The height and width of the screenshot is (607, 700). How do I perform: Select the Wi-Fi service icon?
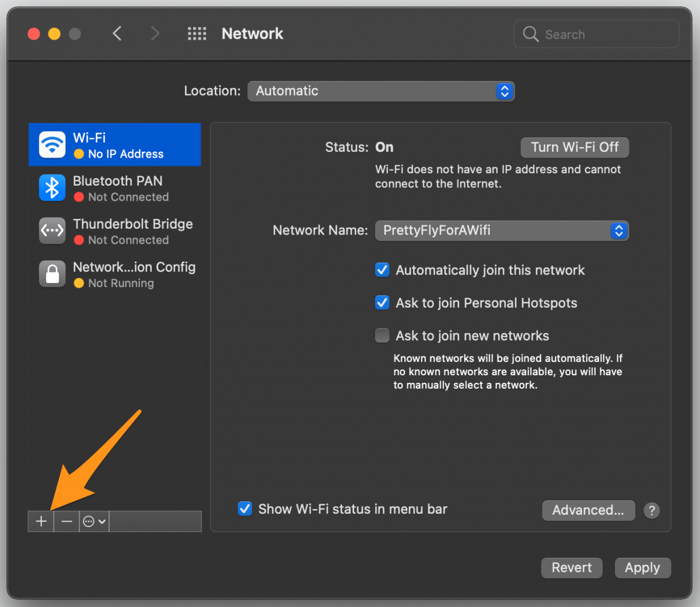coord(52,144)
